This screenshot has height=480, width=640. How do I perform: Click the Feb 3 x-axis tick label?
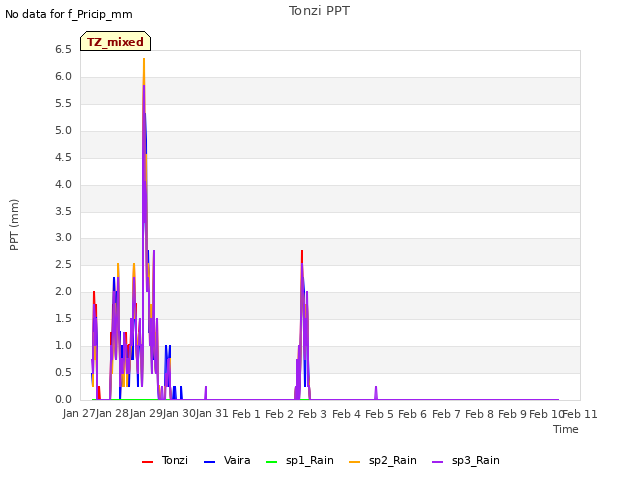[x=313, y=414]
